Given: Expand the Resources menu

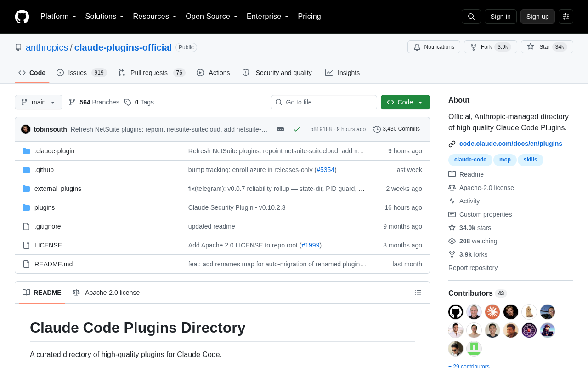Looking at the screenshot, I should (x=155, y=17).
